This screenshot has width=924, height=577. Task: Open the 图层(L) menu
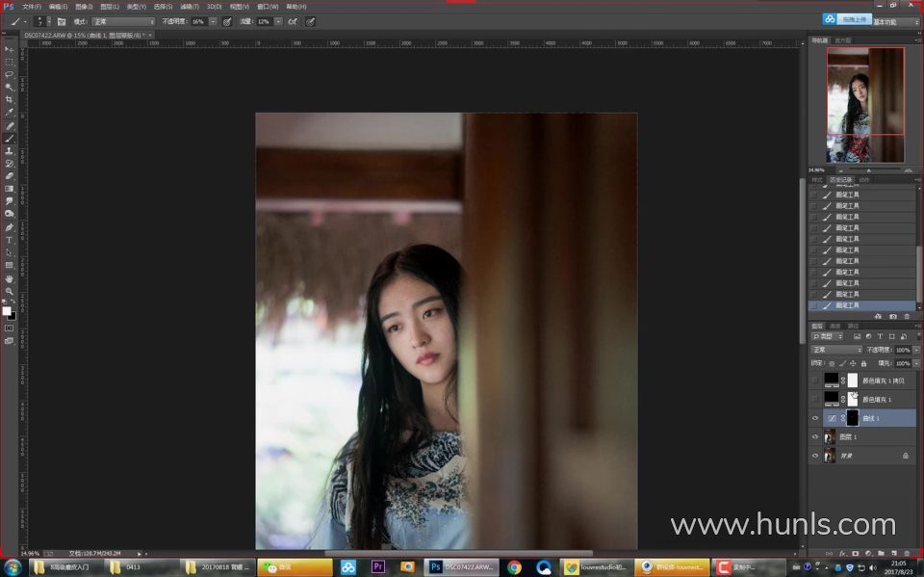110,7
